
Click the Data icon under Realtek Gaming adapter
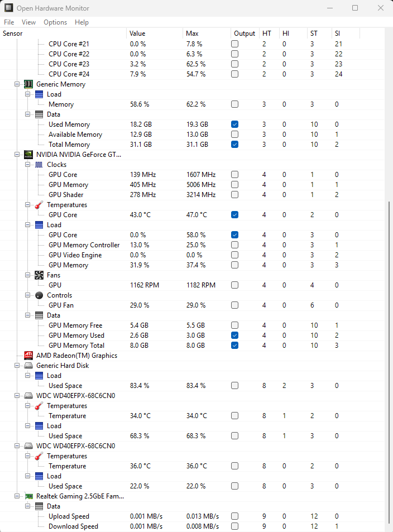pyautogui.click(x=39, y=506)
